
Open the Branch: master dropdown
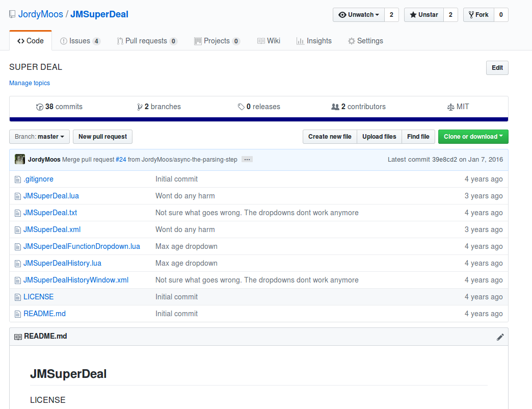point(39,137)
